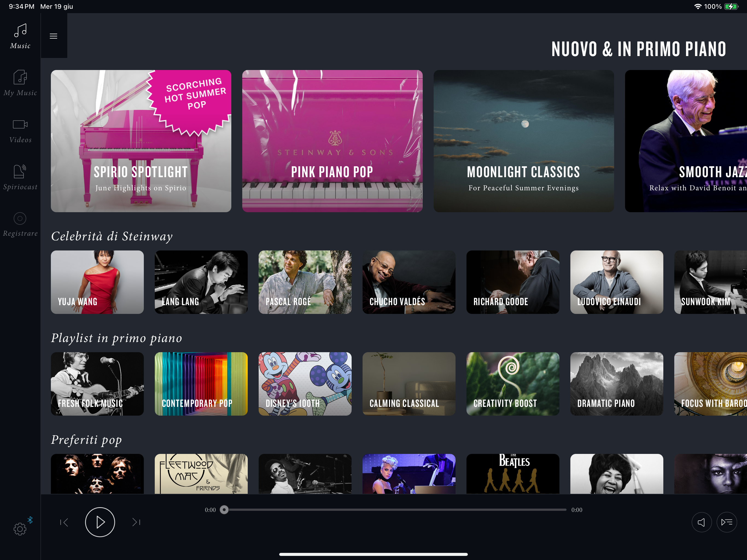Click the total time 0:00 label
The height and width of the screenshot is (560, 747).
click(x=577, y=510)
